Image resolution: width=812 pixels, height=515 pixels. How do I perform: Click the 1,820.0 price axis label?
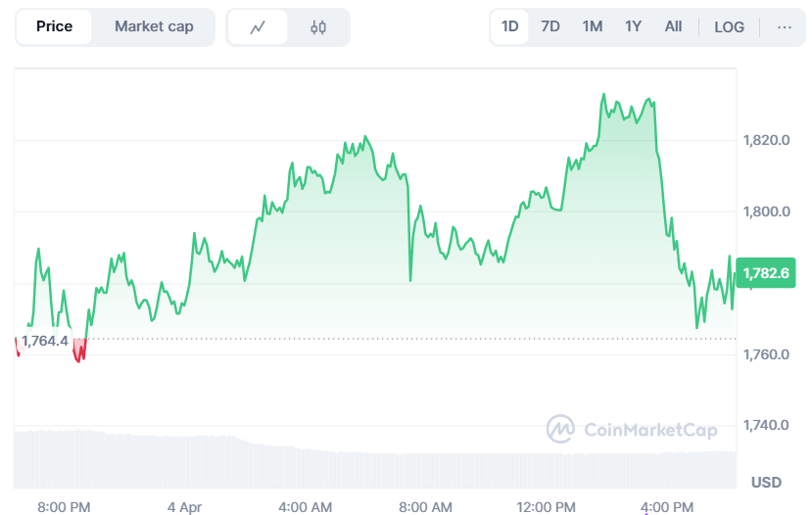[765, 140]
